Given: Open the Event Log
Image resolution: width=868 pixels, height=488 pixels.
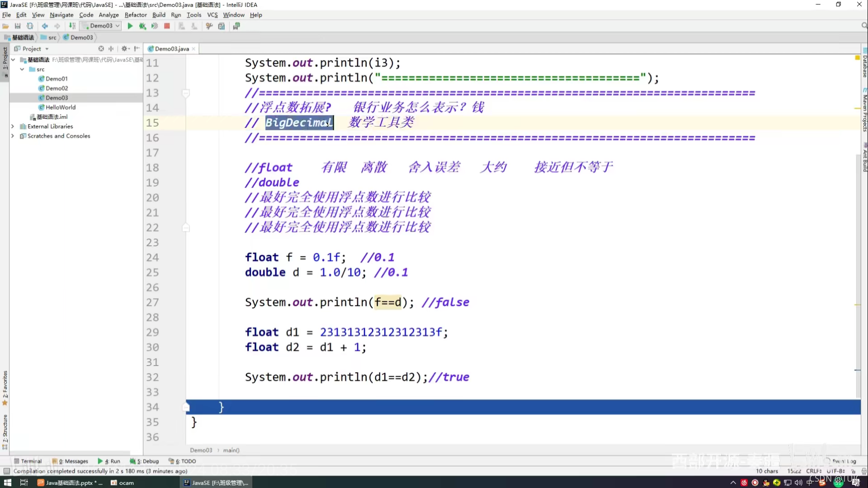Looking at the screenshot, I should pos(841,461).
